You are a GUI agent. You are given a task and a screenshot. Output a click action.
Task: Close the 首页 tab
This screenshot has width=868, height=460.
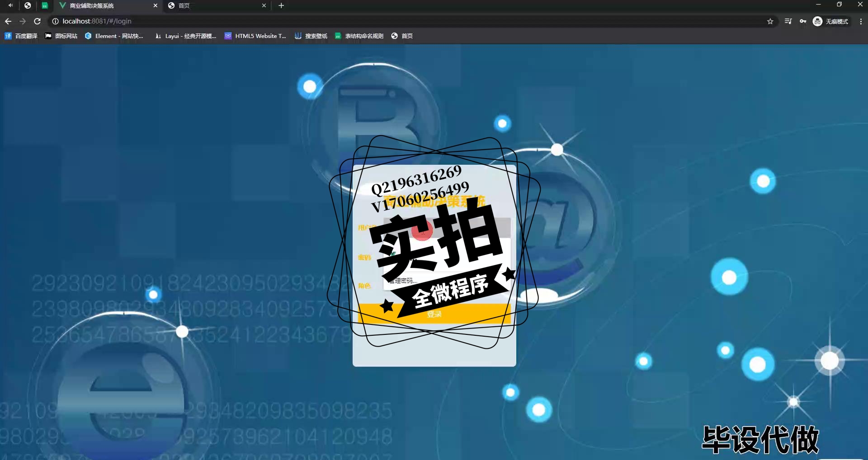[264, 5]
